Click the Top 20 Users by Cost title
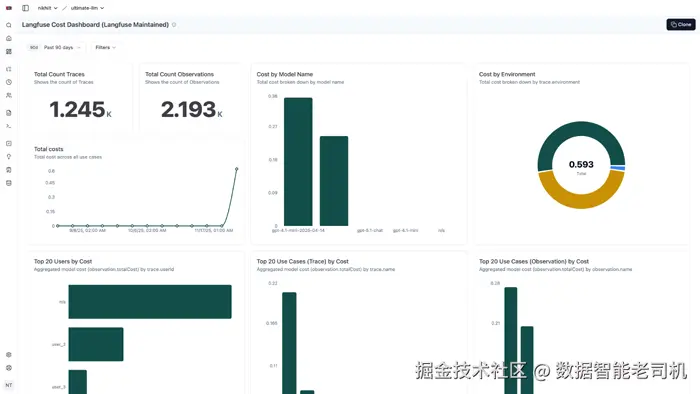The height and width of the screenshot is (394, 700). [x=63, y=261]
